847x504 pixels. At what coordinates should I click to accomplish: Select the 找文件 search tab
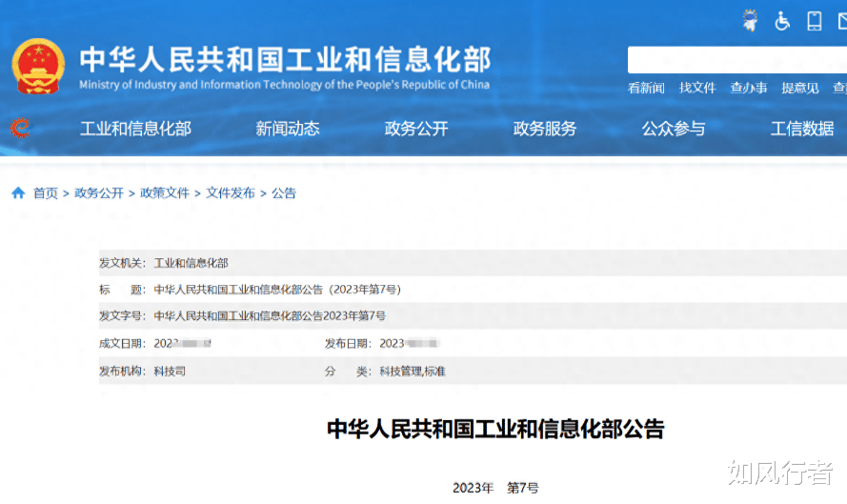697,88
